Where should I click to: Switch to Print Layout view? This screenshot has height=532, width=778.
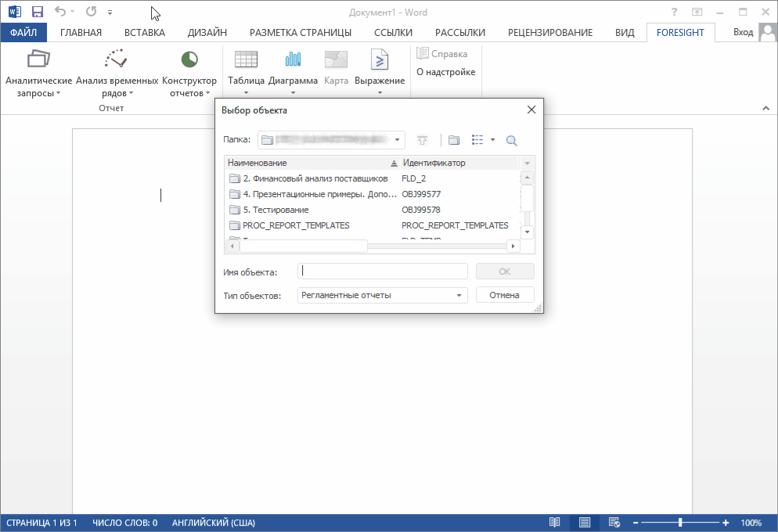coord(585,523)
